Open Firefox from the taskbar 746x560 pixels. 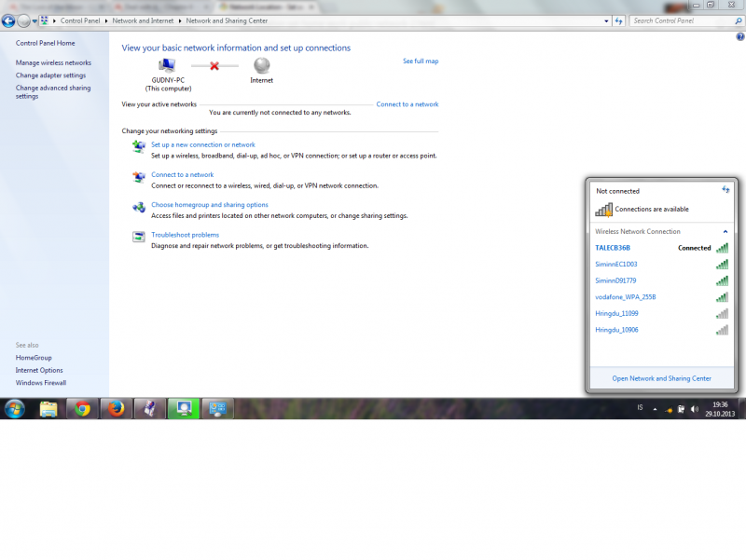click(x=115, y=408)
